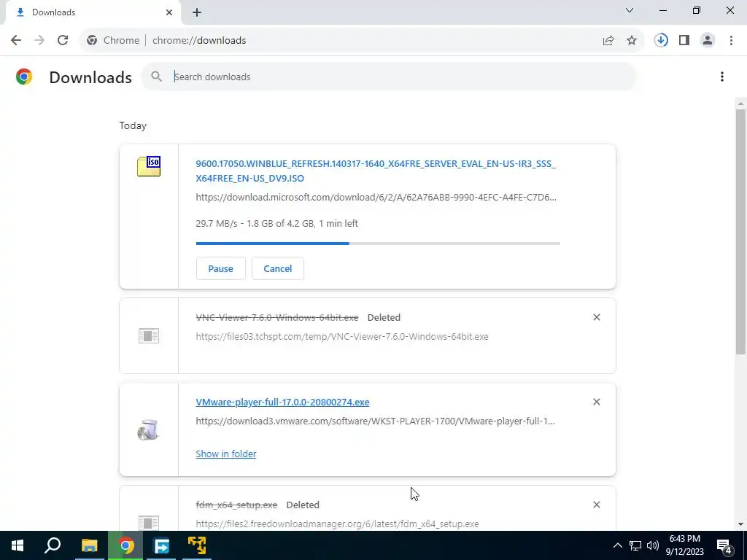This screenshot has height=560, width=747.
Task: Open the Downloads page more actions menu
Action: pyautogui.click(x=721, y=77)
